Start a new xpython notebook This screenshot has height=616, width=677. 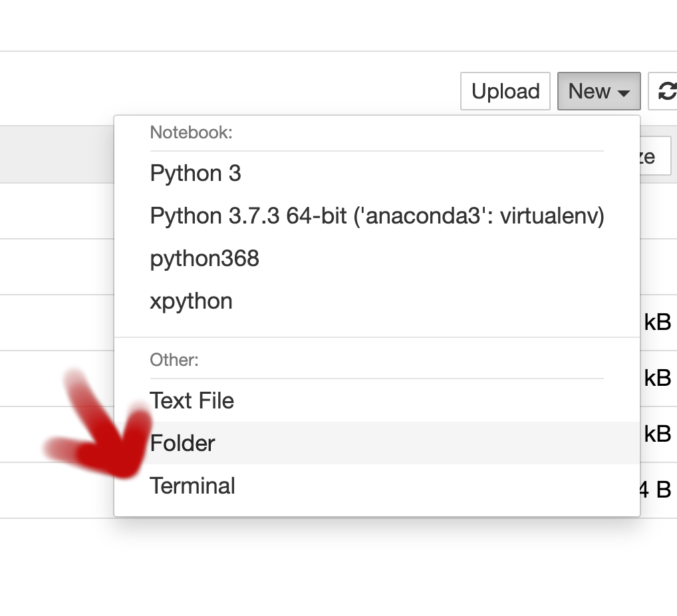(191, 301)
